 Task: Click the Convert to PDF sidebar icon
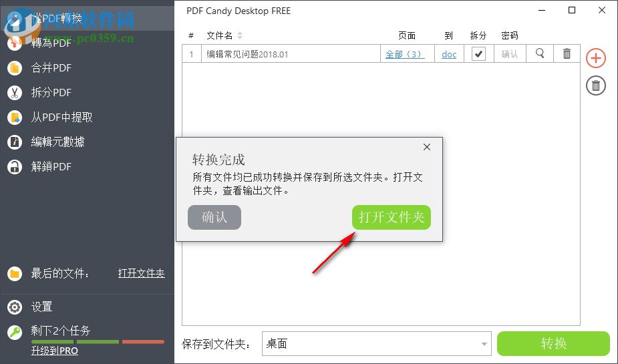pos(15,43)
